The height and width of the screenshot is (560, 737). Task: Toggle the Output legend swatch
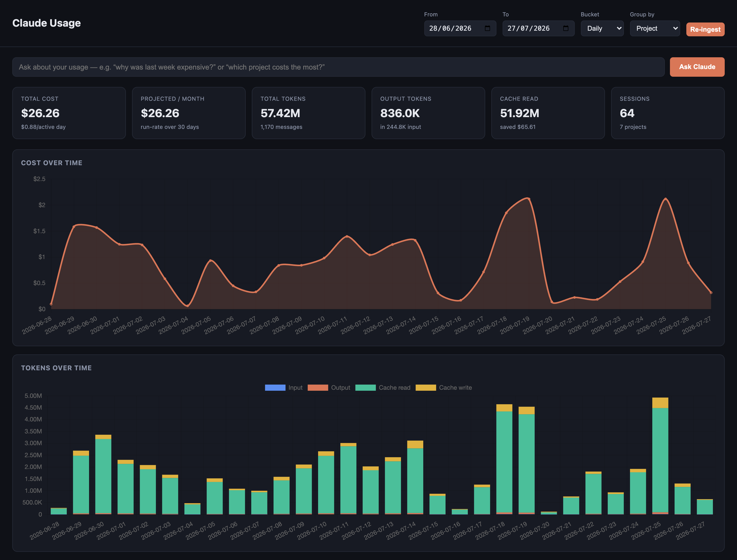click(x=318, y=388)
